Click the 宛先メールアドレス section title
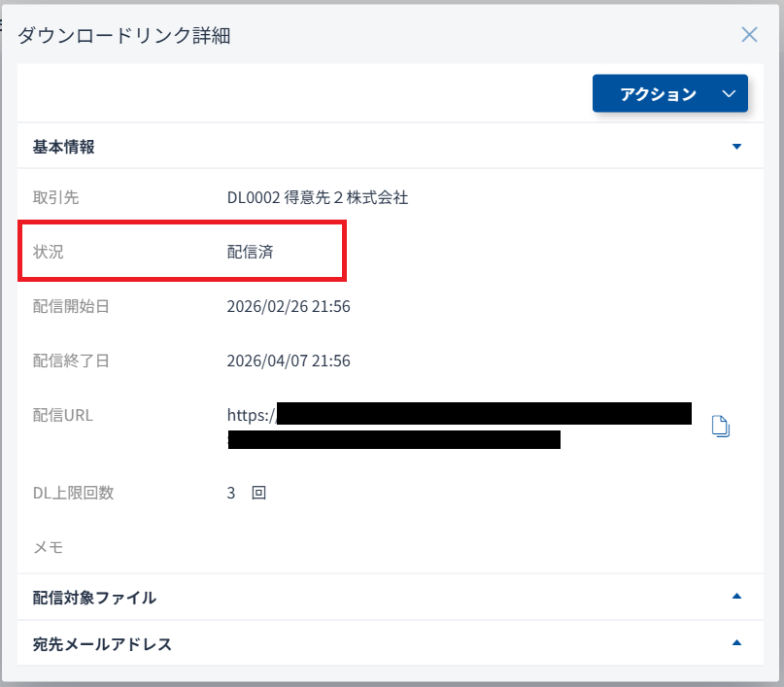 102,644
